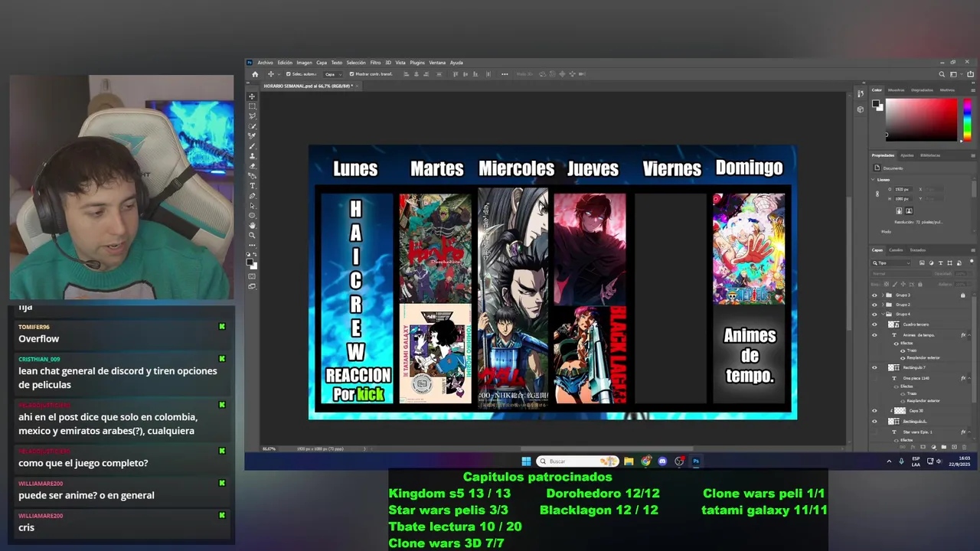This screenshot has width=980, height=551.
Task: Hide the Capa 30 layer
Action: [x=875, y=411]
